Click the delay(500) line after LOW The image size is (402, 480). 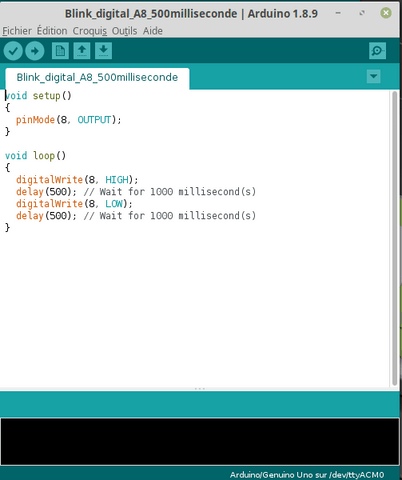point(136,216)
